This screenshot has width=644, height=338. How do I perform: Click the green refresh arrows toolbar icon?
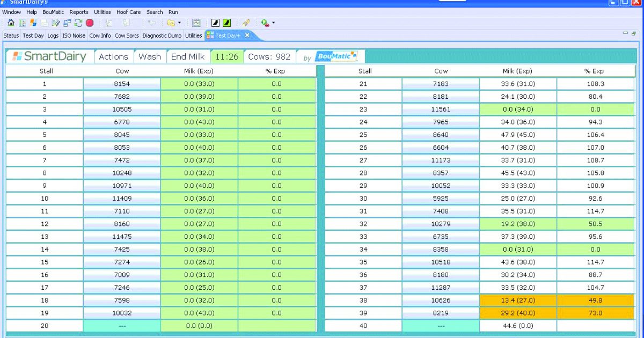78,23
